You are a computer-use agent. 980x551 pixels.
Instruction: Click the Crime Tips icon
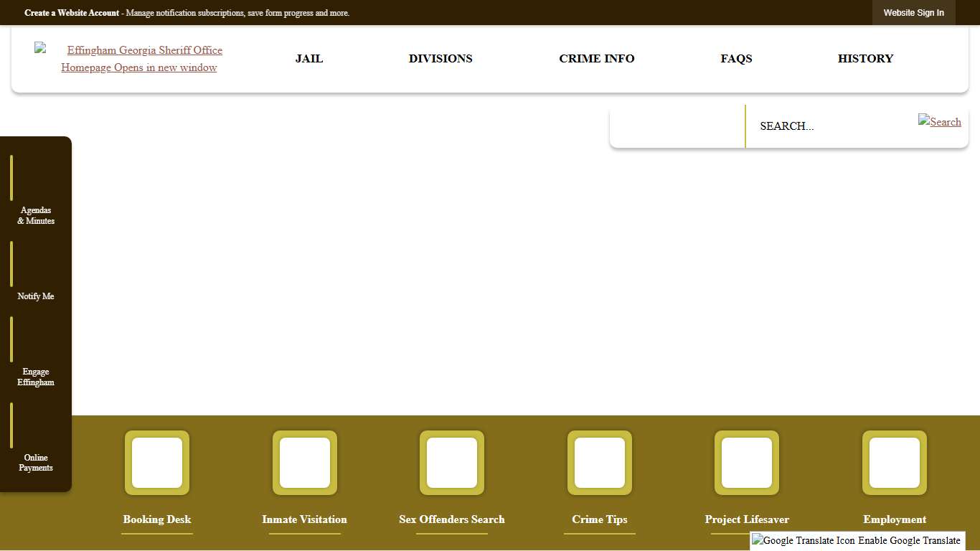599,463
